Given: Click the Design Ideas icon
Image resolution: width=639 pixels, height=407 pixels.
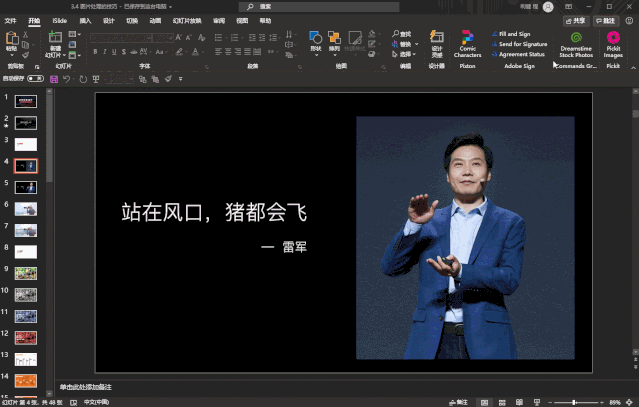Looking at the screenshot, I should [x=436, y=37].
